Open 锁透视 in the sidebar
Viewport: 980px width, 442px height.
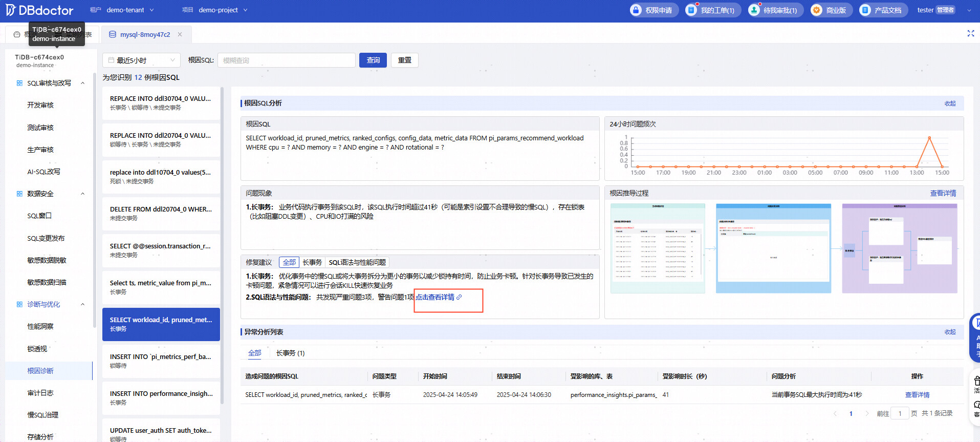[37, 349]
